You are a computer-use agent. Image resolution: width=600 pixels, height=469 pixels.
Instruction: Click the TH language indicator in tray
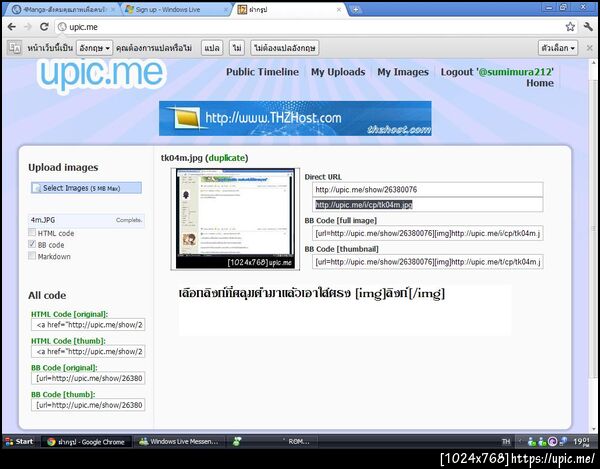506,442
